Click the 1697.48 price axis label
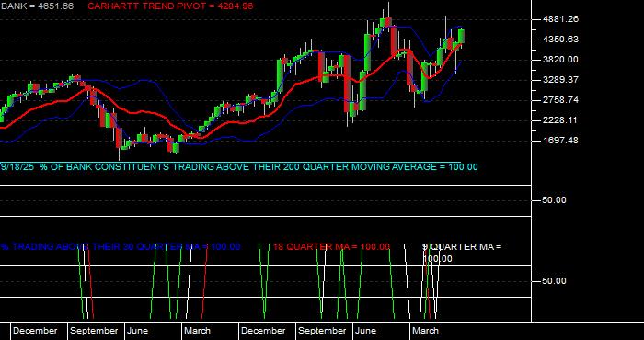The width and height of the screenshot is (644, 340). click(560, 141)
